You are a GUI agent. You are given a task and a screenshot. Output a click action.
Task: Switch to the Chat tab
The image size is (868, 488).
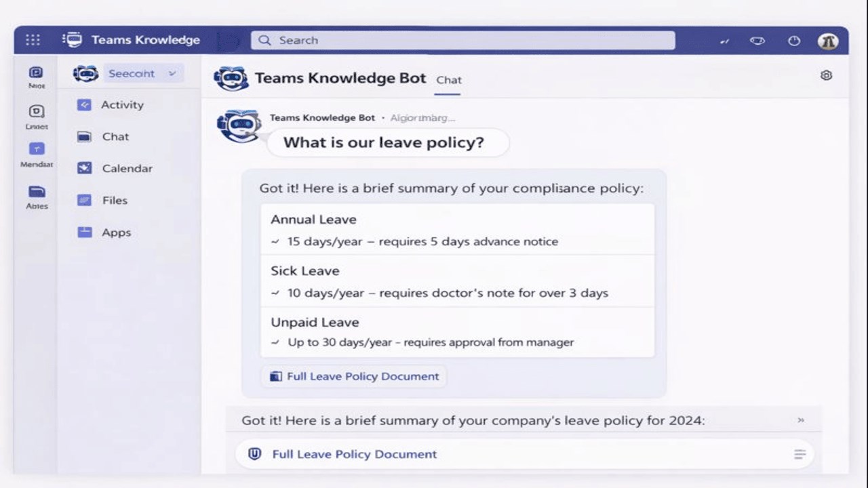pyautogui.click(x=449, y=80)
